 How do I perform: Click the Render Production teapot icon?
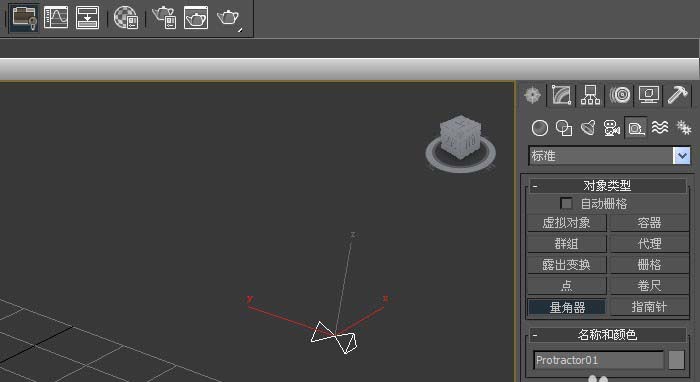pos(229,18)
